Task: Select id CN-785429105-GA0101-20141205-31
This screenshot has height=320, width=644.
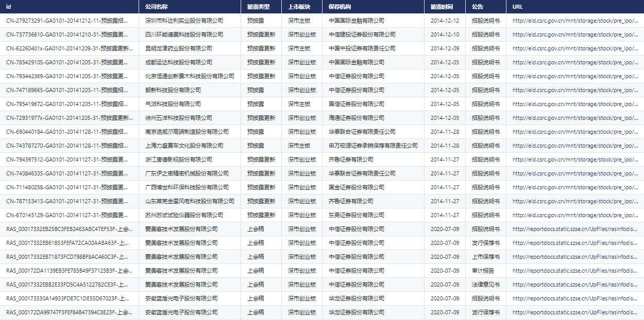Action: click(x=67, y=62)
